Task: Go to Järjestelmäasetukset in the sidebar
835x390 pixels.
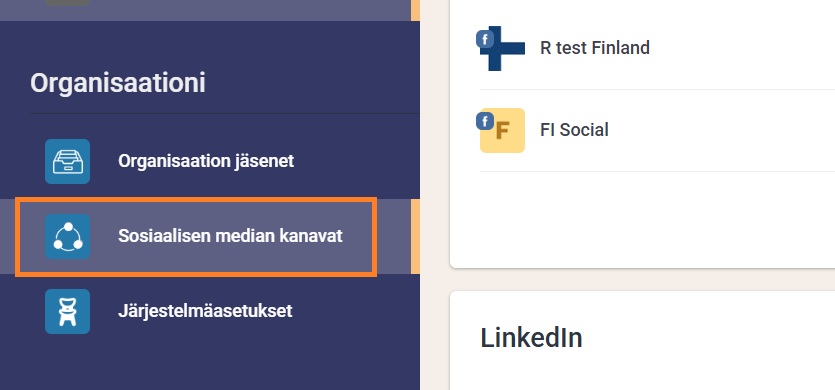Action: click(205, 311)
